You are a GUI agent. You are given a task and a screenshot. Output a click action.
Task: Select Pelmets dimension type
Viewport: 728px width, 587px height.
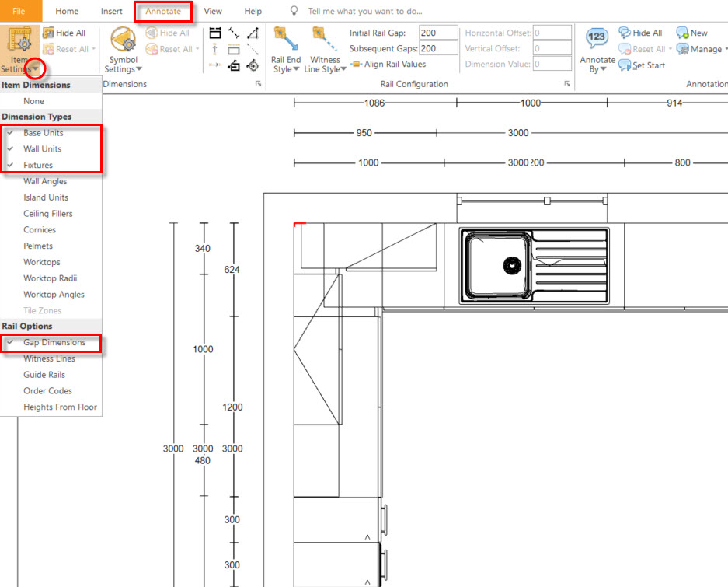tap(51, 246)
